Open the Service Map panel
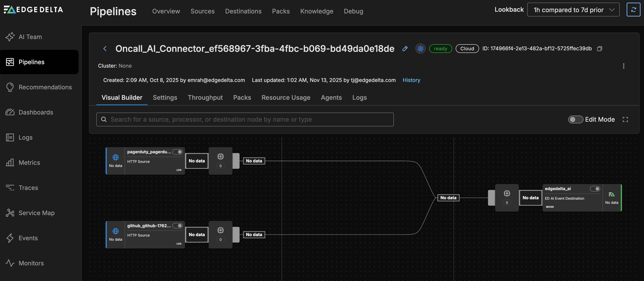The height and width of the screenshot is (281, 644). click(36, 213)
